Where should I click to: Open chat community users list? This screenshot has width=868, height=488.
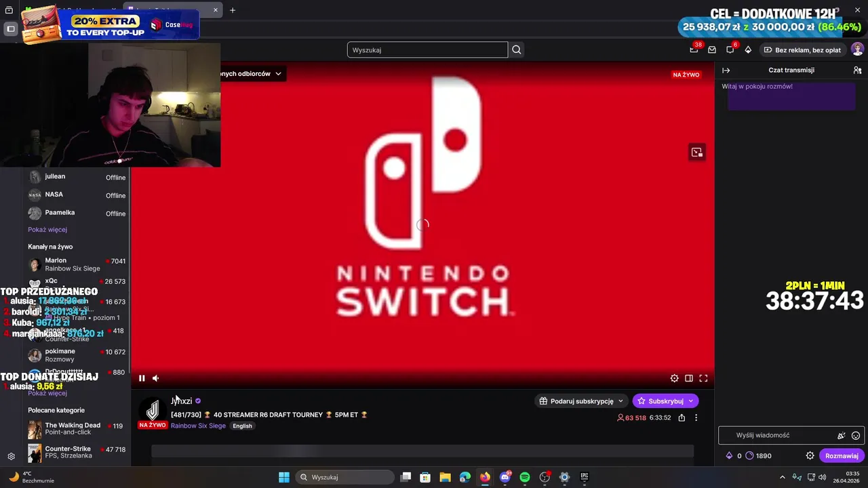857,70
